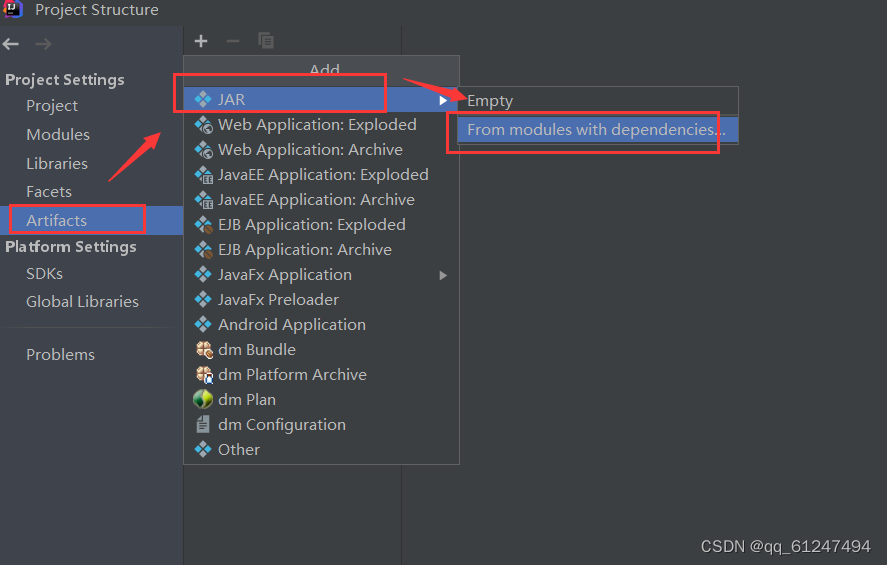Click the JavaEE Application: Exploded icon
This screenshot has height=565, width=887.
click(203, 175)
